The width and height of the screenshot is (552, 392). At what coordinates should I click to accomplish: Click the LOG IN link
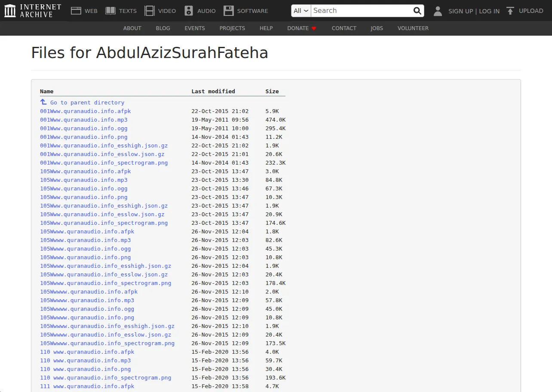click(x=489, y=11)
